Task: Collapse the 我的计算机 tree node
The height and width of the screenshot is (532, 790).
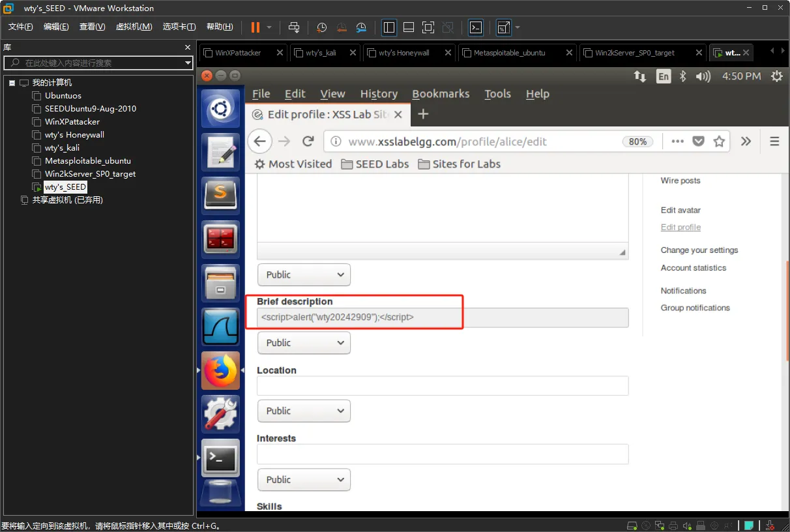Action: [12, 83]
